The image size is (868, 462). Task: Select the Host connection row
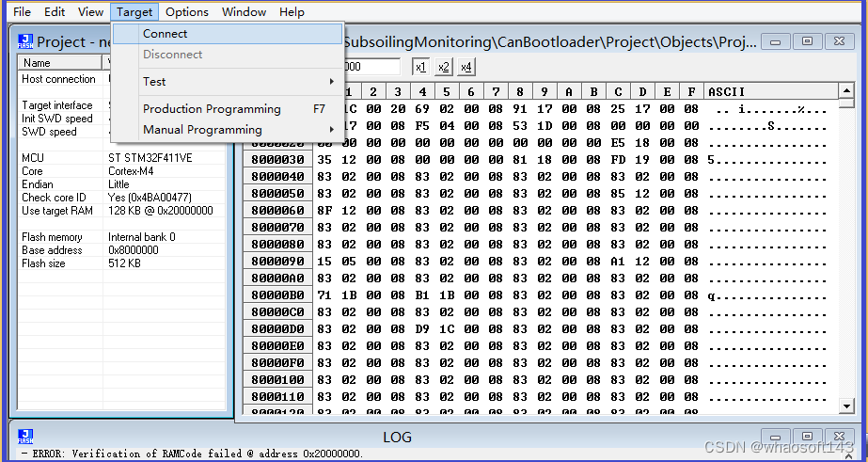[x=121, y=79]
